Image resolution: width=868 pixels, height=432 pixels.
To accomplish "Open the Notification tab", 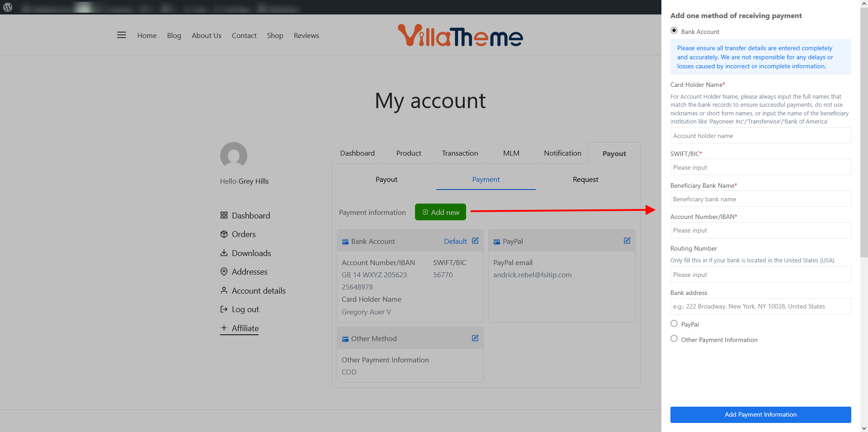I will 562,153.
